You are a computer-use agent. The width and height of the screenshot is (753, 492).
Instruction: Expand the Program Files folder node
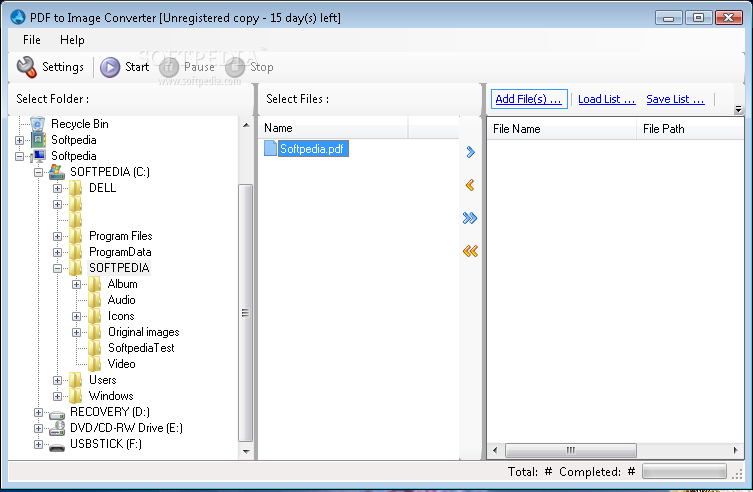57,236
